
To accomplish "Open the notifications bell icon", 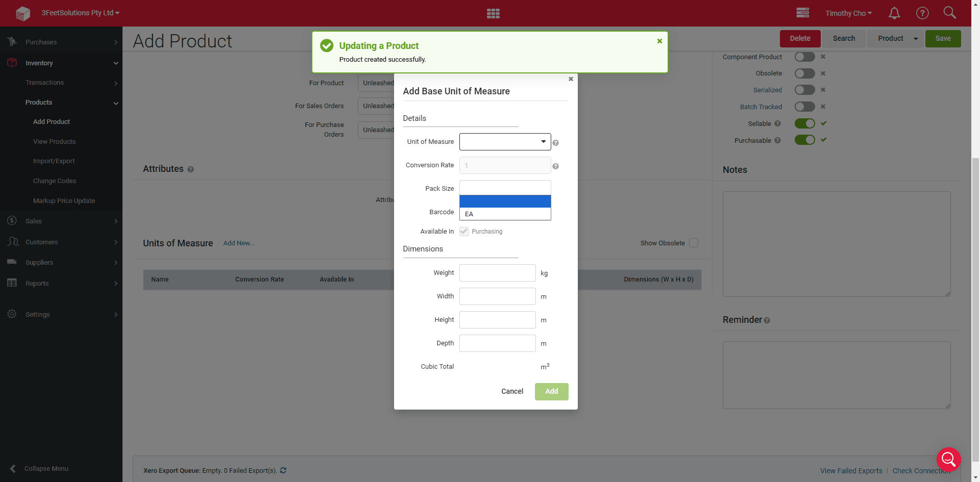I will [894, 13].
